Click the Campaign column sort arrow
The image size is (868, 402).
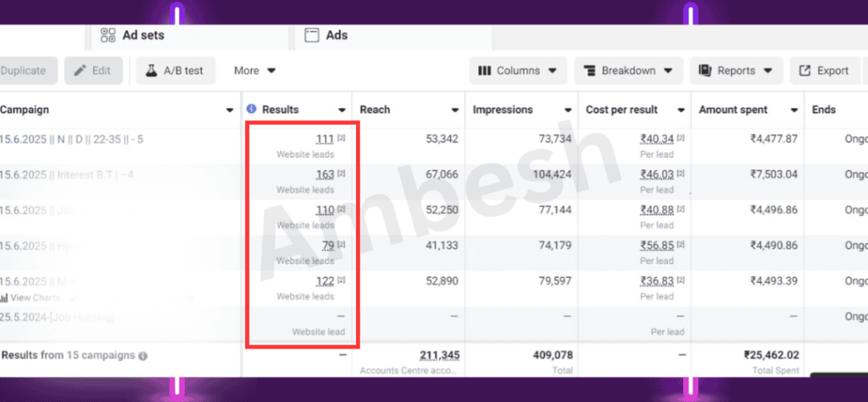(230, 110)
